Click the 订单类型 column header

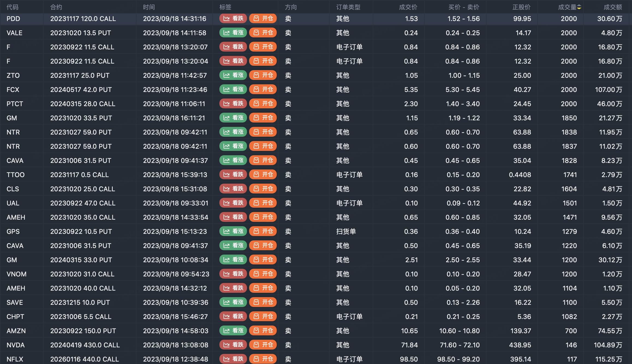[348, 7]
